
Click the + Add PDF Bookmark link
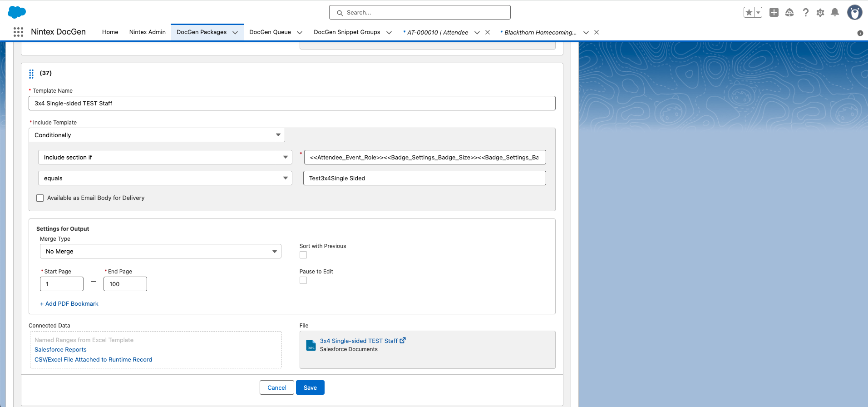[69, 304]
